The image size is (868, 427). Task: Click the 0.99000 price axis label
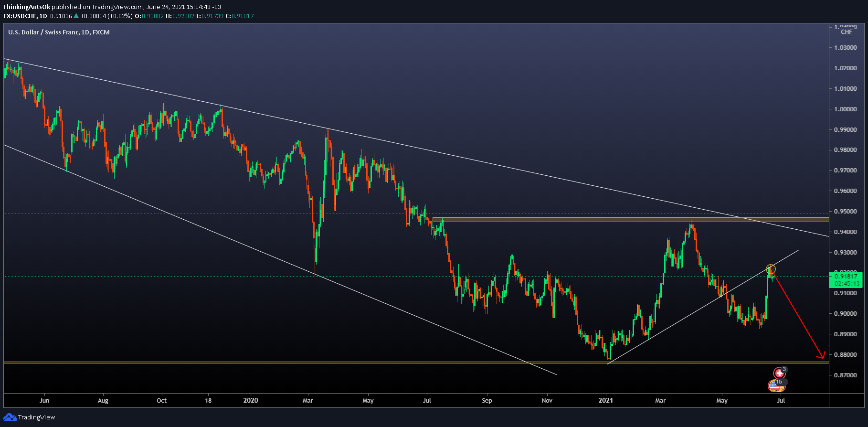tap(845, 130)
